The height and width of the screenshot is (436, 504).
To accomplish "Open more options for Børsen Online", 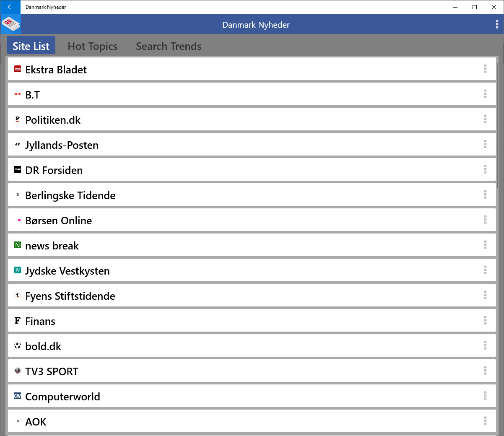I will click(x=485, y=220).
